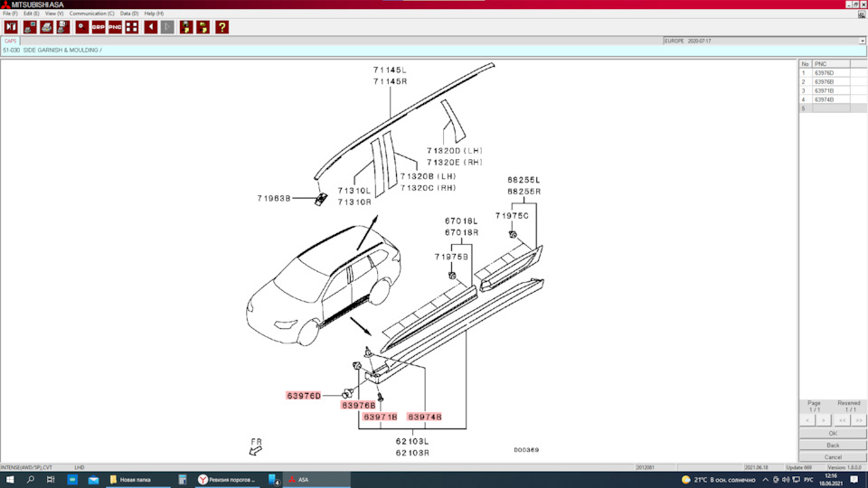Click the four-squares grid view icon

click(132, 27)
